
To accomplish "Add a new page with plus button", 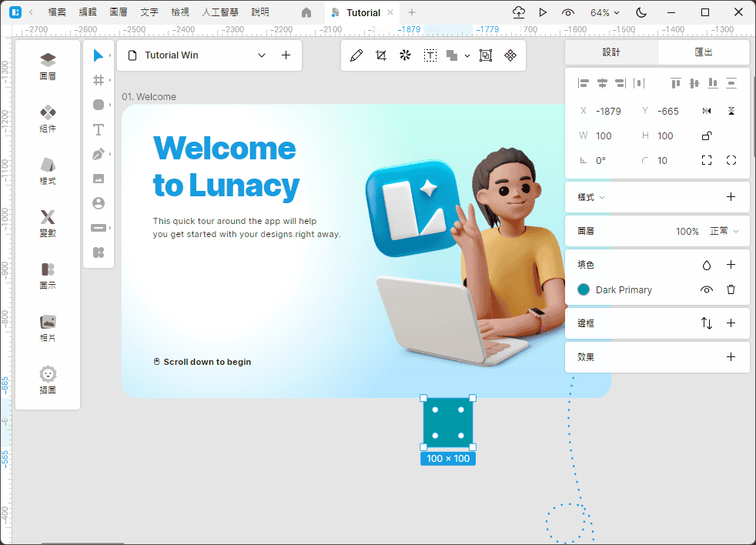I will (286, 55).
